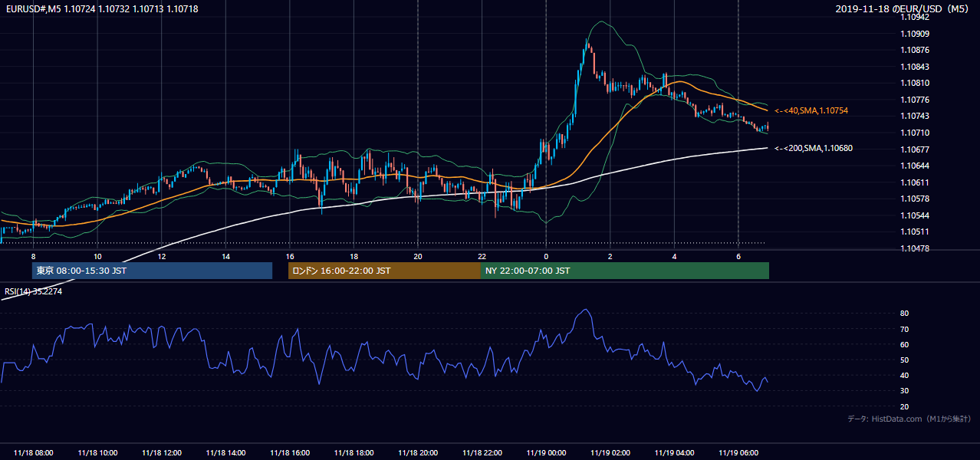
Task: Click the 40 SMA 1.10754 label
Action: [811, 110]
